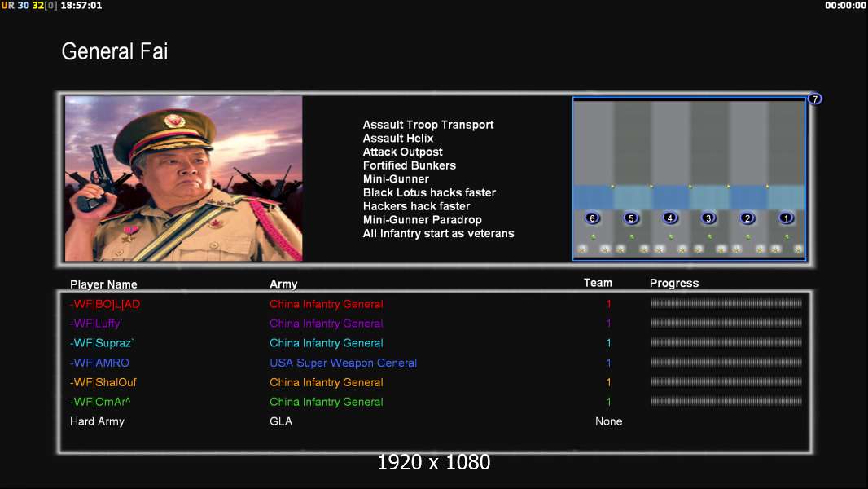Screen dimensions: 868x489
Task: Click the General Fai portrait image
Action: [x=184, y=178]
